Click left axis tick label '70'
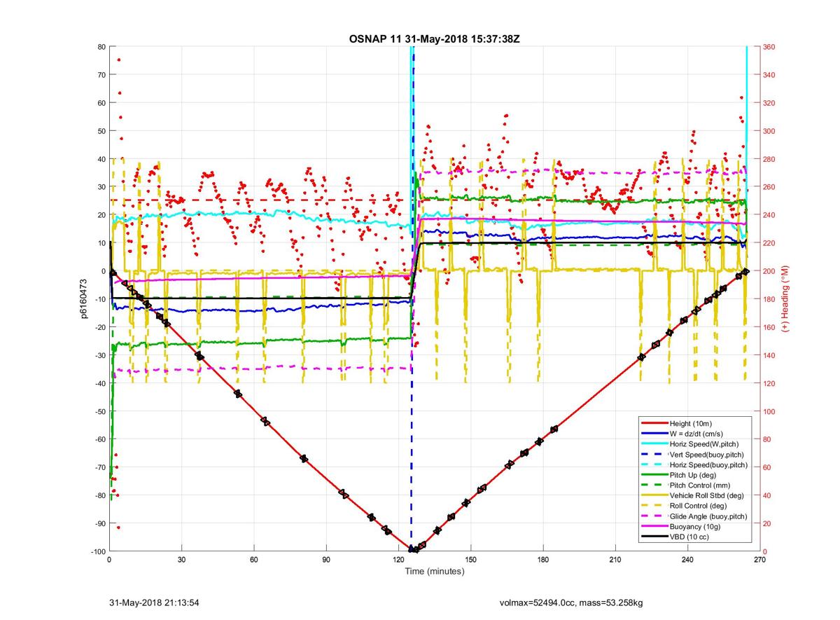 [x=101, y=75]
